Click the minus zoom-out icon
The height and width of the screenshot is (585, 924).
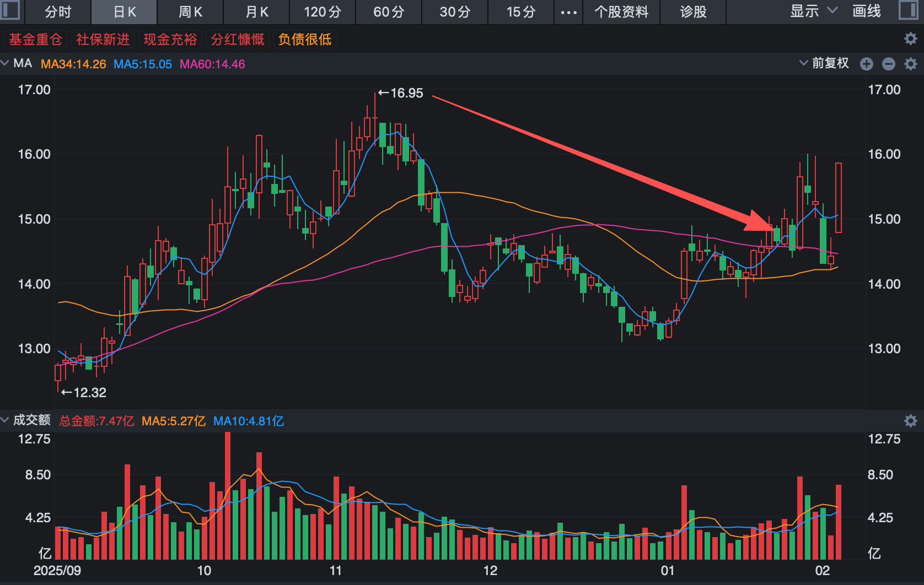(x=889, y=64)
